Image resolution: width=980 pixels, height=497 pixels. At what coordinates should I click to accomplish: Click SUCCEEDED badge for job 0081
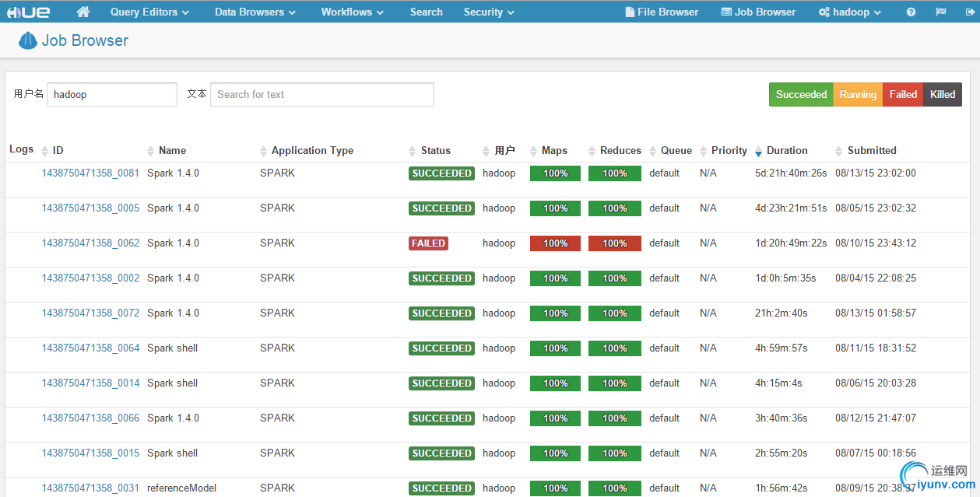click(x=441, y=173)
